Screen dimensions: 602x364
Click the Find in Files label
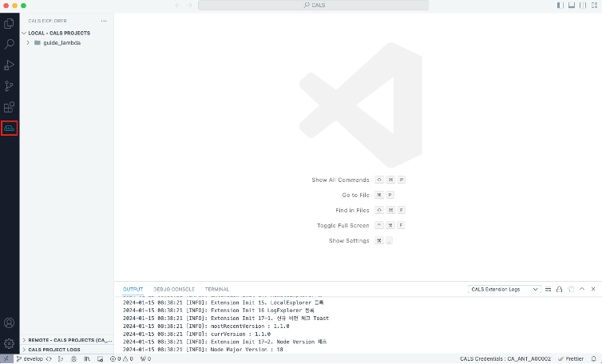352,211
